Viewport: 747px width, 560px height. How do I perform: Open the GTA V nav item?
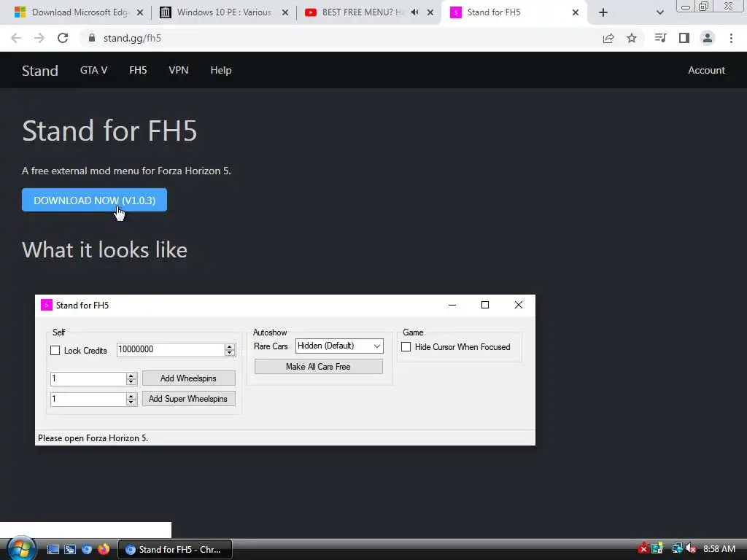(x=94, y=70)
